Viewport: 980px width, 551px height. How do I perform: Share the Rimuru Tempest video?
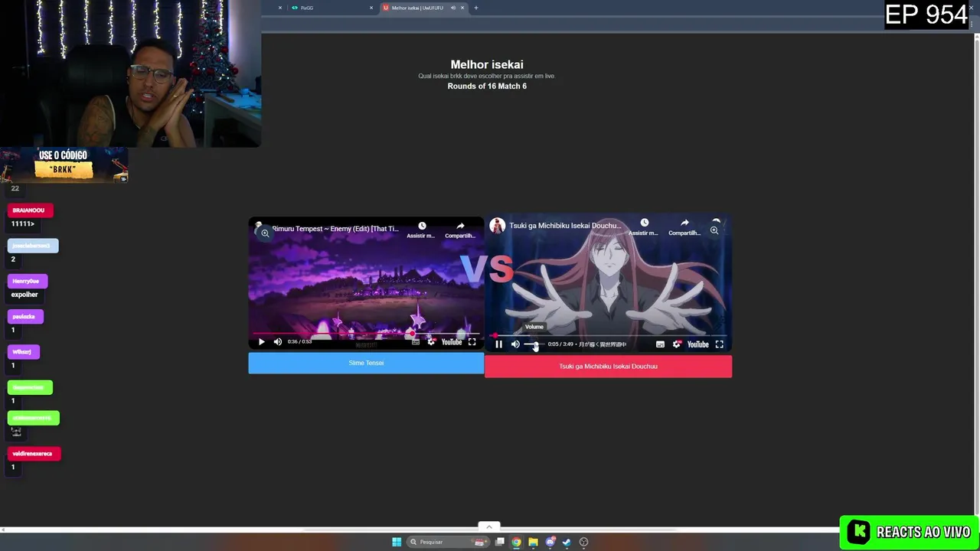point(460,230)
